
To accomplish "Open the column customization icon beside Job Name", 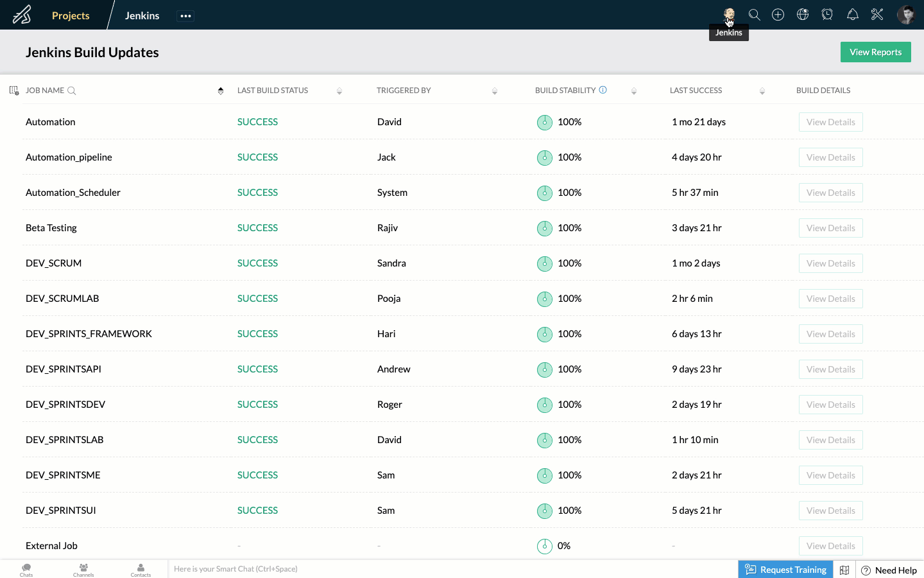I will click(14, 91).
